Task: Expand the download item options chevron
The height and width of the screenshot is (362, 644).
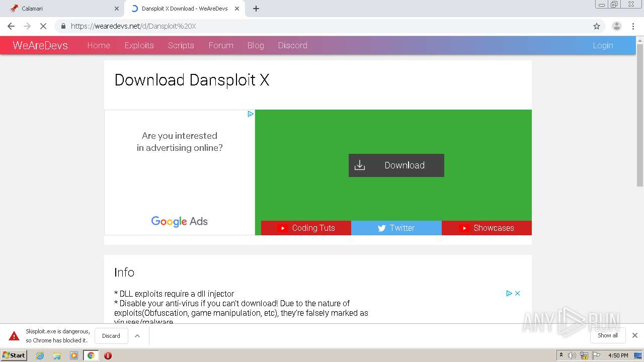Action: 137,336
